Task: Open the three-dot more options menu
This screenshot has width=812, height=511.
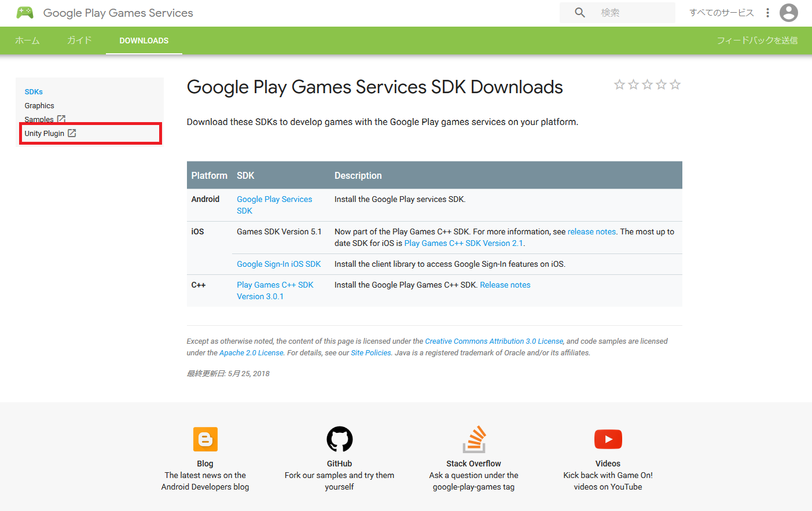Action: pyautogui.click(x=768, y=13)
